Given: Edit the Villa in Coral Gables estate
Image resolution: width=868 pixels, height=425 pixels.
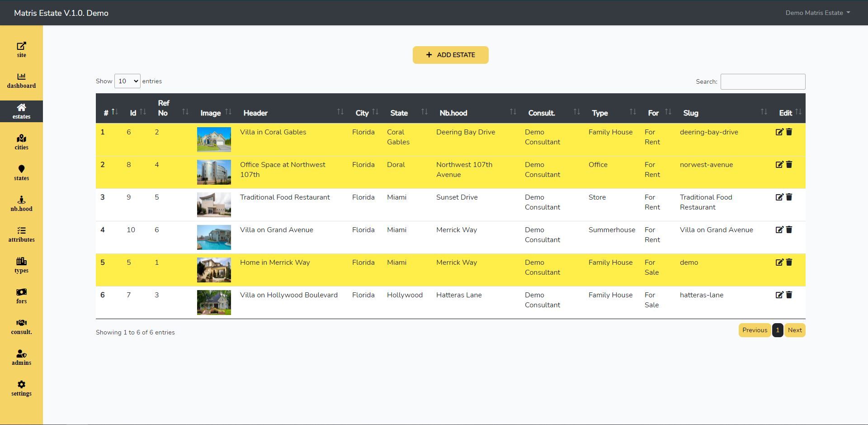Looking at the screenshot, I should (779, 132).
